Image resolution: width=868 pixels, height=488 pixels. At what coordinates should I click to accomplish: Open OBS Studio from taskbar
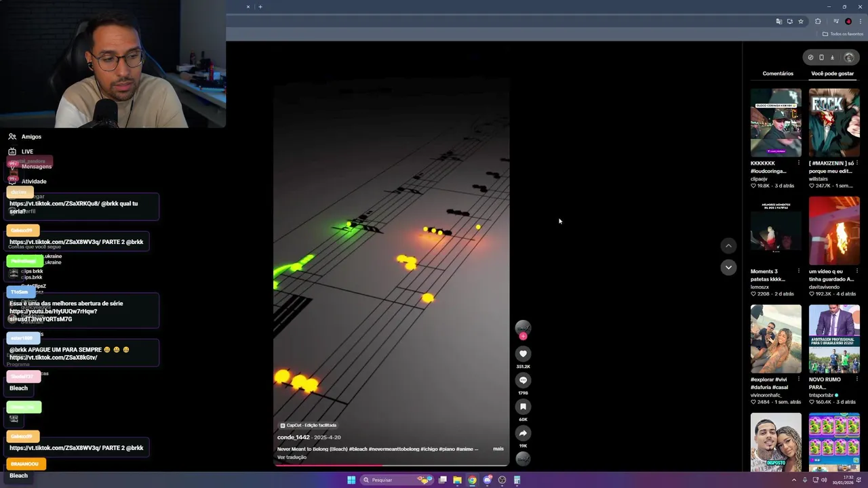click(502, 480)
